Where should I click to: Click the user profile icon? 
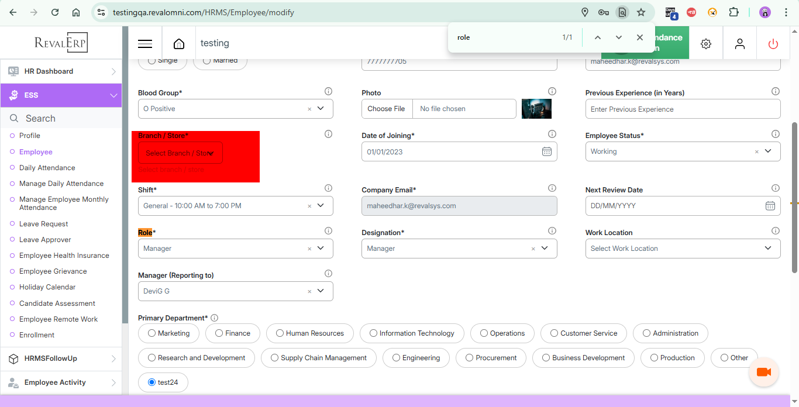click(740, 44)
